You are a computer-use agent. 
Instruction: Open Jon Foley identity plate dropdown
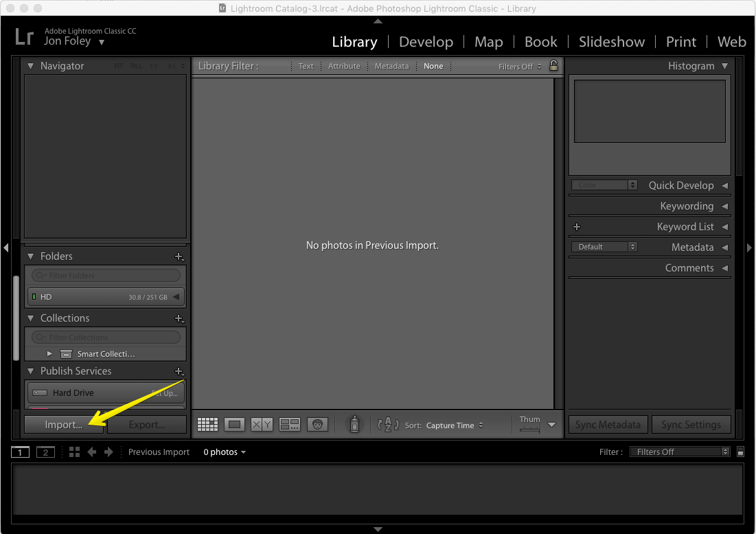[102, 42]
